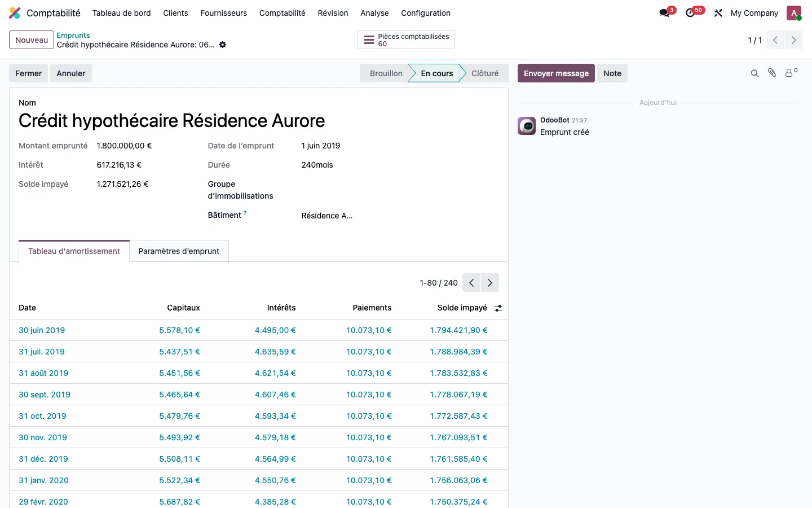The image size is (812, 508).
Task: Open the conversations chat bubble icon
Action: click(664, 13)
